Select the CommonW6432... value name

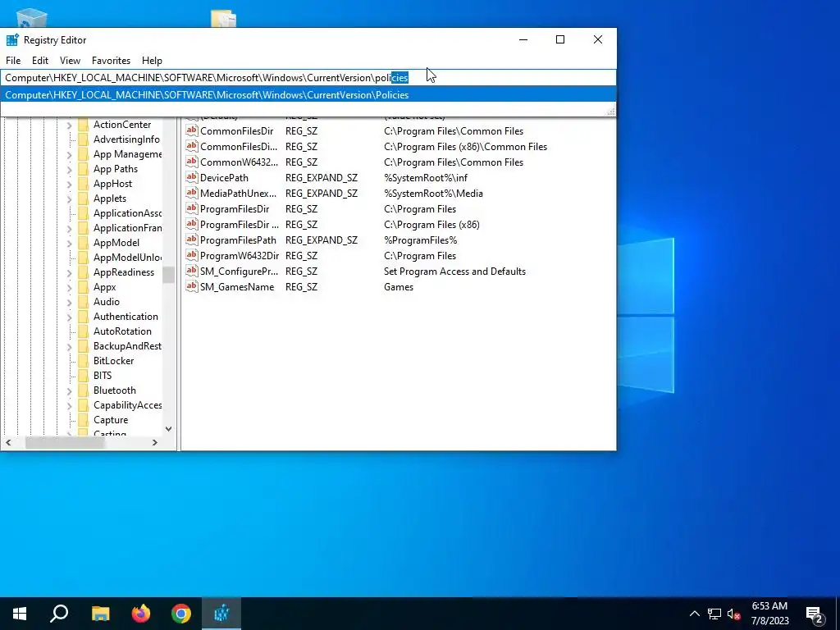point(239,162)
